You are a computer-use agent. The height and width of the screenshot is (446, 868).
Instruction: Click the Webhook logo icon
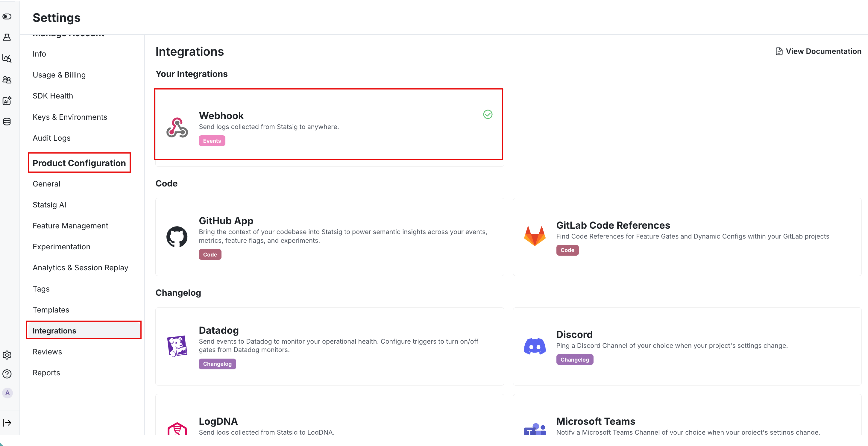(177, 128)
